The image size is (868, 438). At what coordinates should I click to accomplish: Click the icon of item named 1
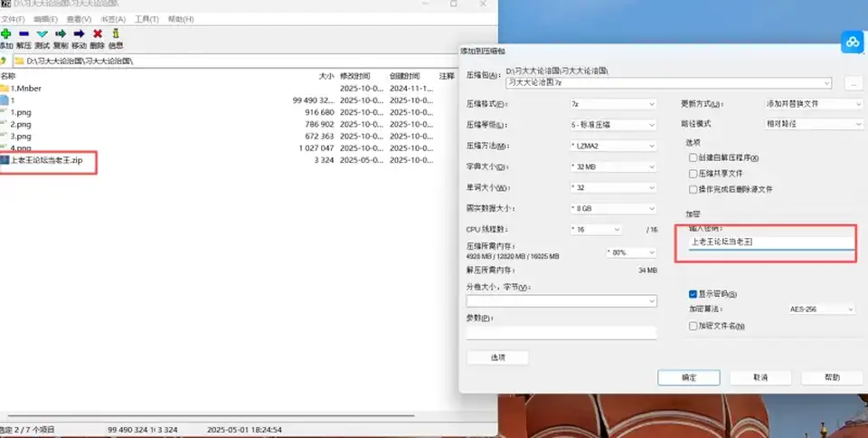5,100
